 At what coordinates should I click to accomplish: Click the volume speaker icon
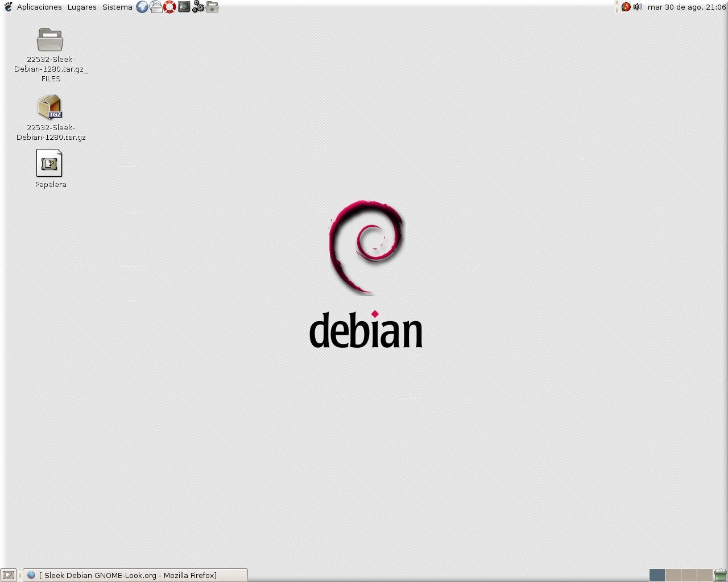click(x=638, y=7)
